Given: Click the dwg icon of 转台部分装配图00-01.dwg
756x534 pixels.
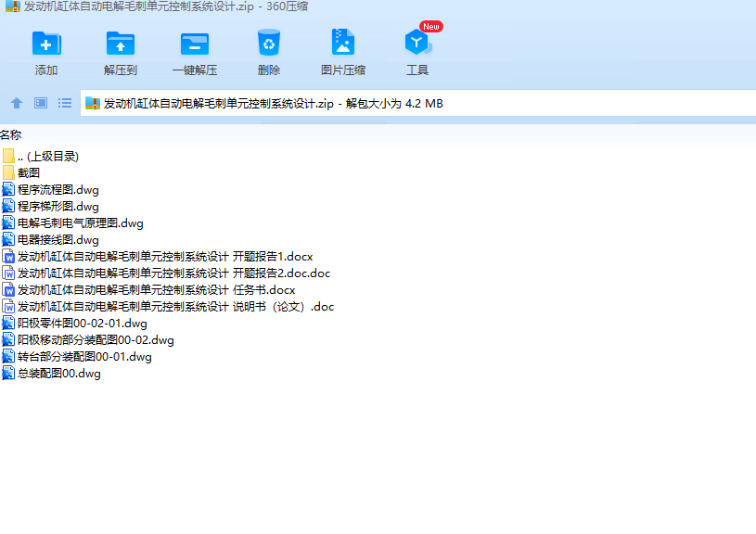Looking at the screenshot, I should (8, 356).
